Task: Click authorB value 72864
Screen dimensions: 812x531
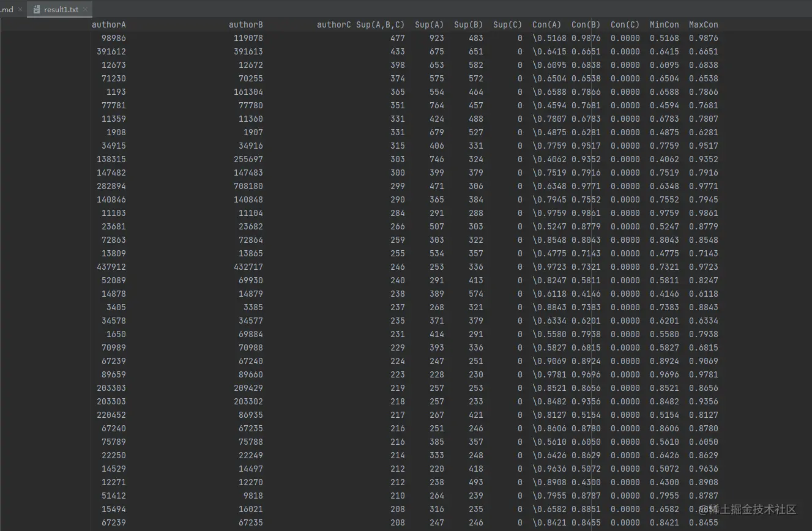Action: click(251, 240)
